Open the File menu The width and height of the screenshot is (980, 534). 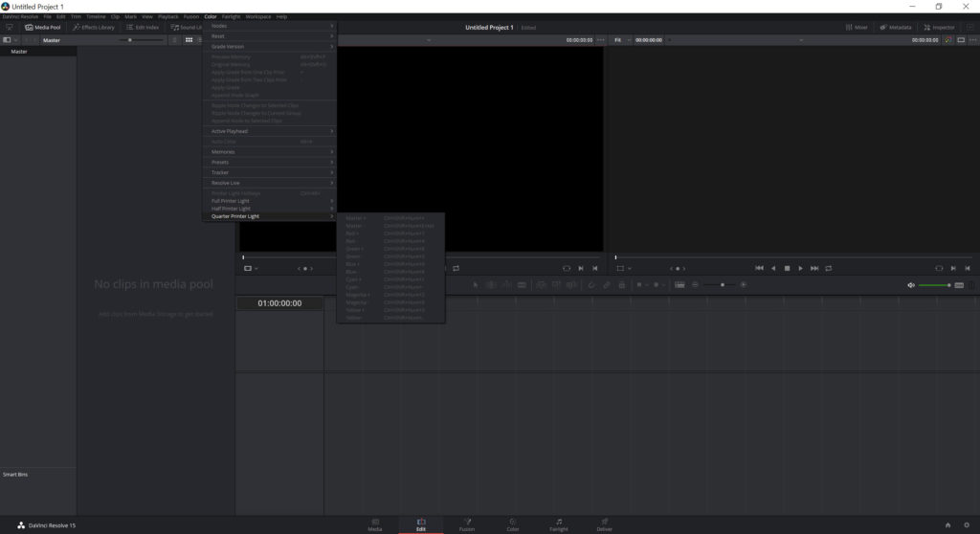point(48,17)
